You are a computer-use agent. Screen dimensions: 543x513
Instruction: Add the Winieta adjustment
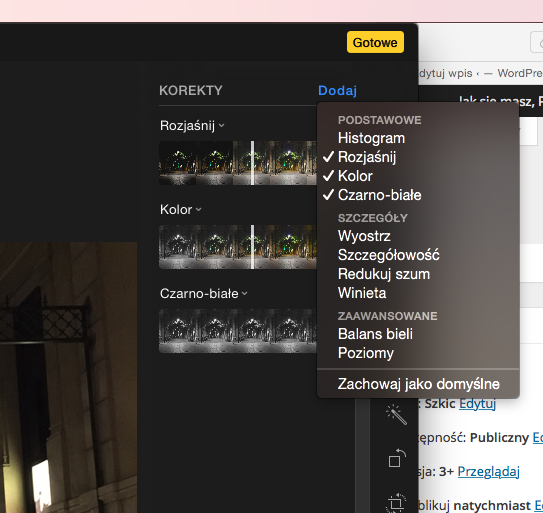coord(418,293)
